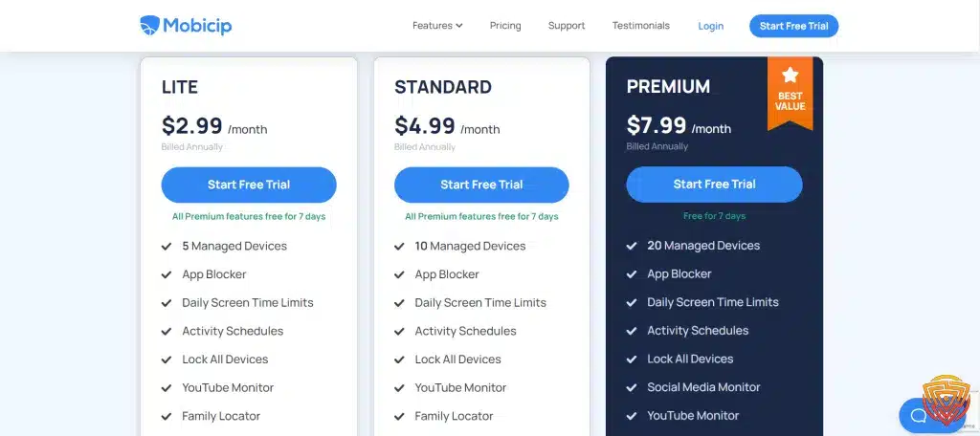Screen dimensions: 980x436
Task: Click checkmark next to Premium Social Media Monitor
Action: [632, 387]
